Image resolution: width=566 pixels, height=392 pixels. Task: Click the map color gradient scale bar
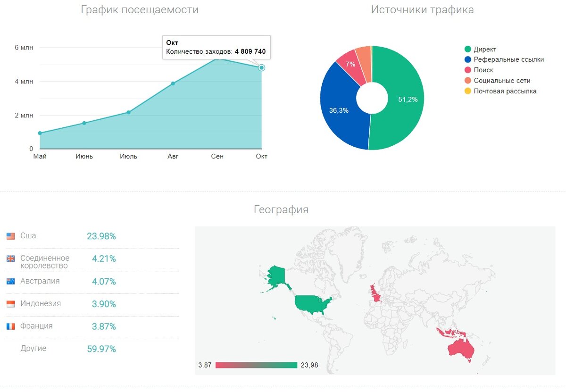pyautogui.click(x=256, y=365)
